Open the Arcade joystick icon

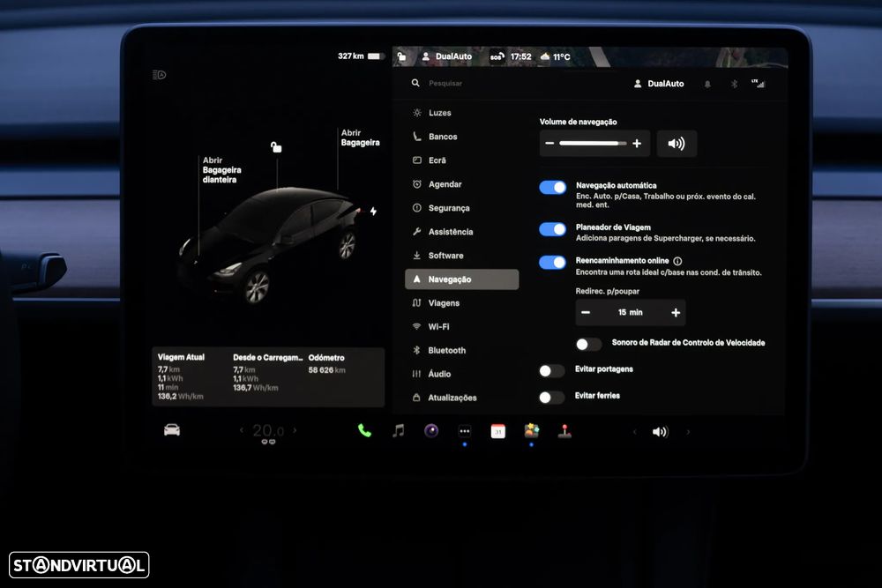(564, 431)
